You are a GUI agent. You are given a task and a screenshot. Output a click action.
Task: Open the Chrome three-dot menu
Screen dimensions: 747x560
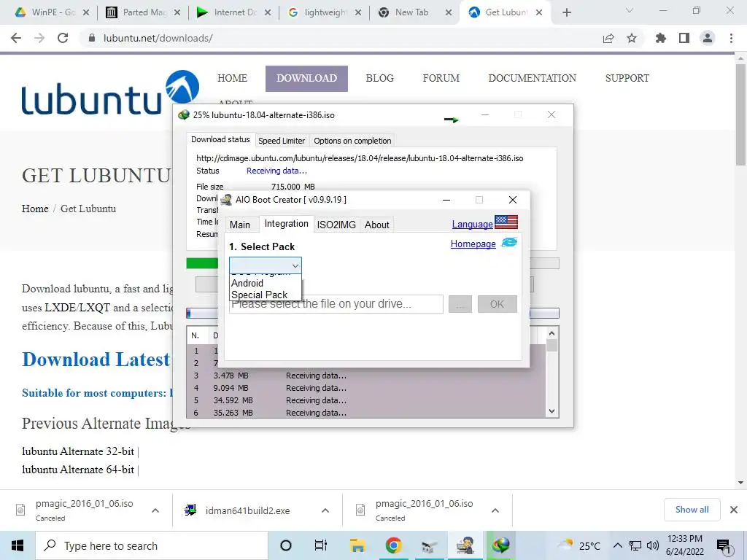click(x=731, y=38)
